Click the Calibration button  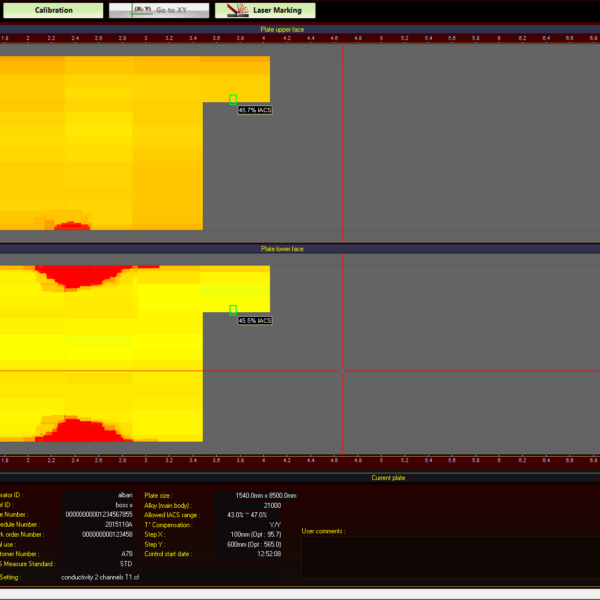(53, 10)
